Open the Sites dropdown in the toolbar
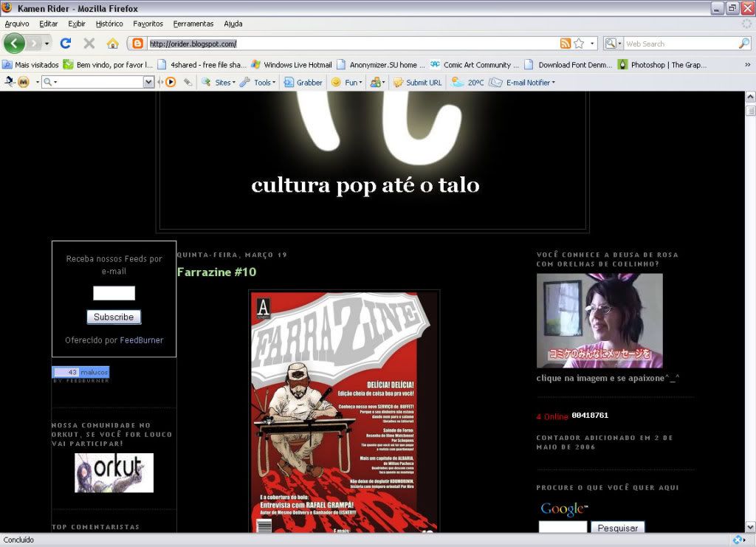 (x=219, y=83)
